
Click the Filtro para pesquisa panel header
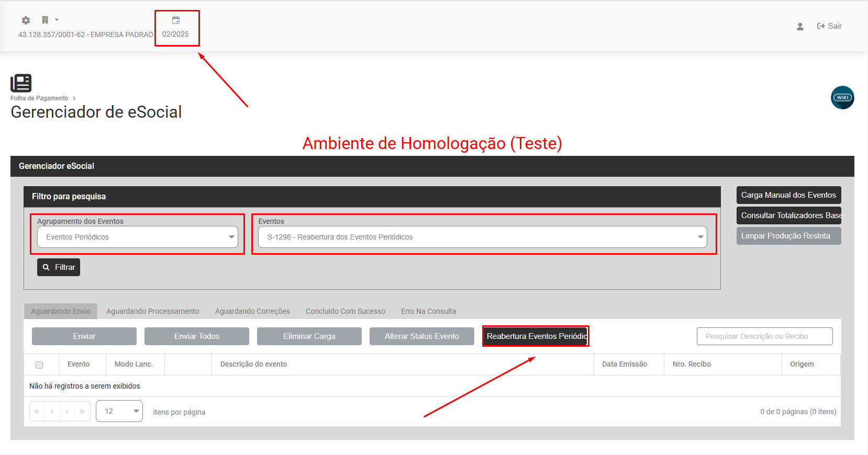(x=372, y=197)
